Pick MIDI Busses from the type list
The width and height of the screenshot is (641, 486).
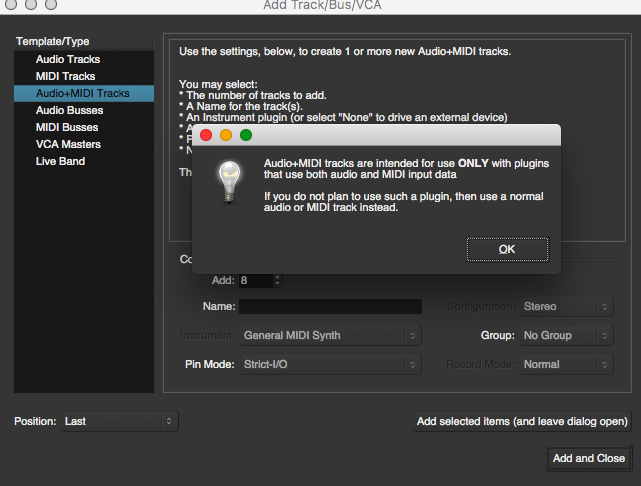[67, 127]
